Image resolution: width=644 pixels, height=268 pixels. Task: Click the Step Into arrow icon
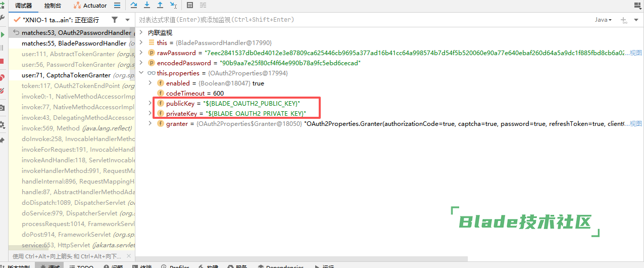pos(147,6)
